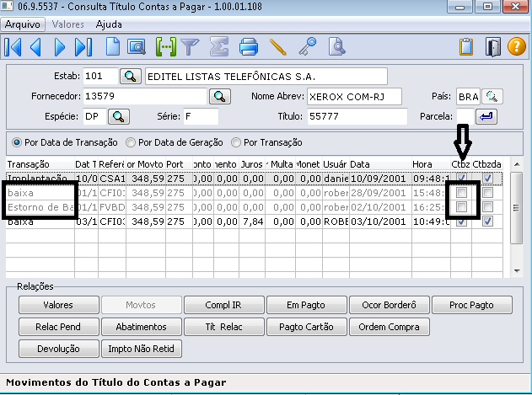Go to previous record arrow

35,47
